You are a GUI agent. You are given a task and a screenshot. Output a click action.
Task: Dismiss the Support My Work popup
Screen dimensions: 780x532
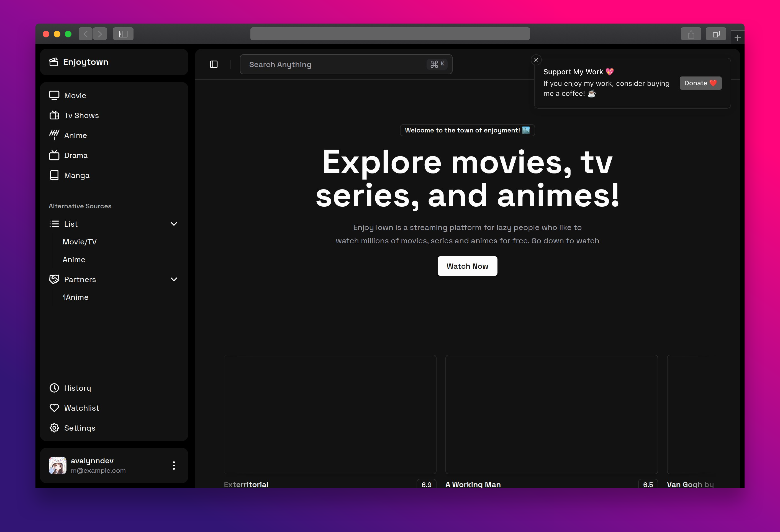(536, 60)
